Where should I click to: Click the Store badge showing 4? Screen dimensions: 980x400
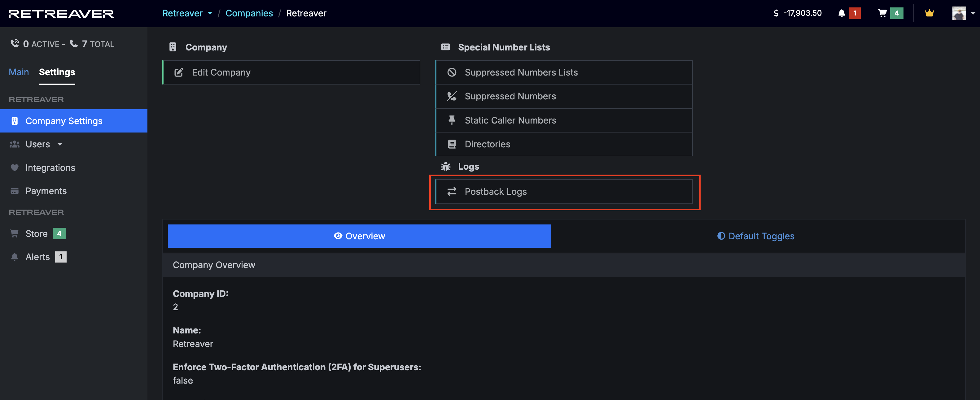coord(59,234)
